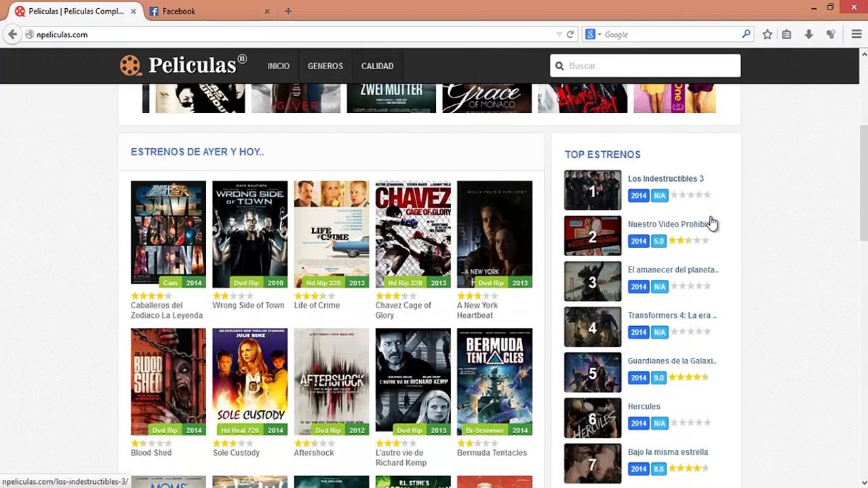868x488 pixels.
Task: Open Transformers 4: La era link
Action: pyautogui.click(x=672, y=315)
